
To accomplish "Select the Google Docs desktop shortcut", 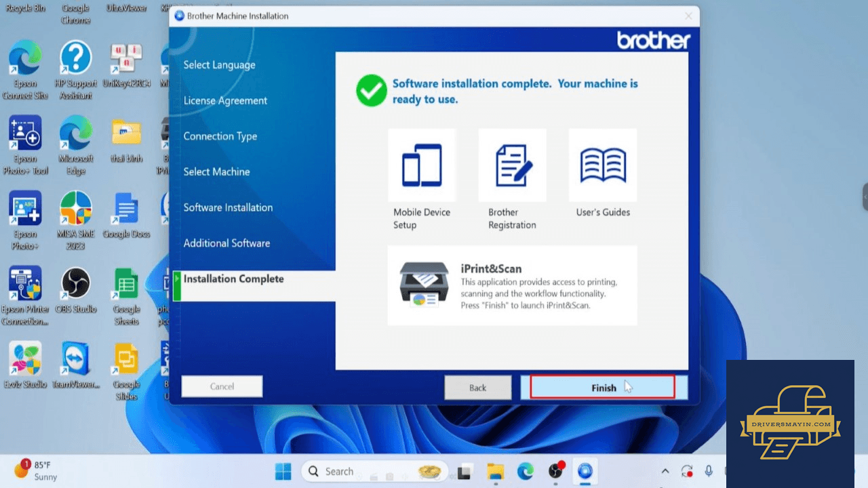I will pyautogui.click(x=126, y=216).
